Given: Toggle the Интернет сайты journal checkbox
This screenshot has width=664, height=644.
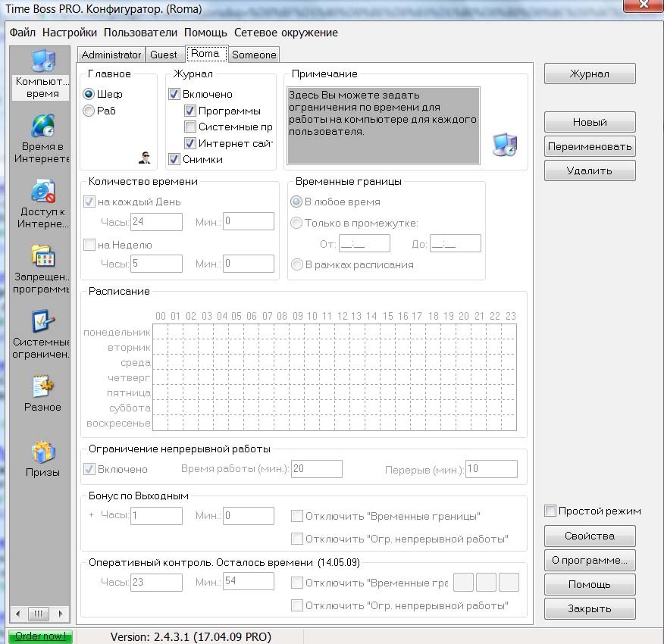Looking at the screenshot, I should [x=190, y=143].
